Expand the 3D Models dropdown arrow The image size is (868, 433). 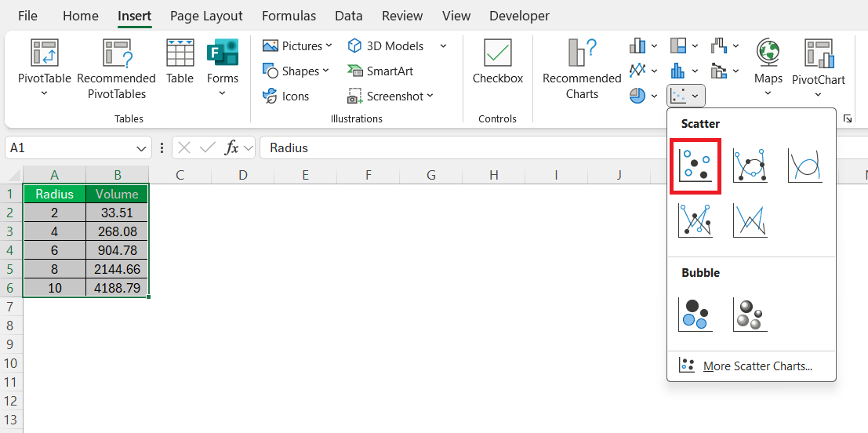tap(443, 46)
